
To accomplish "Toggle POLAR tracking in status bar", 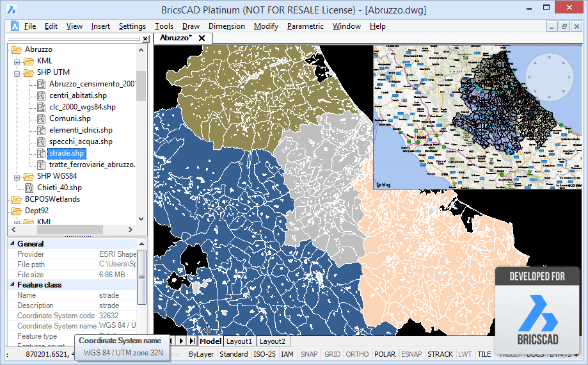I will point(385,354).
